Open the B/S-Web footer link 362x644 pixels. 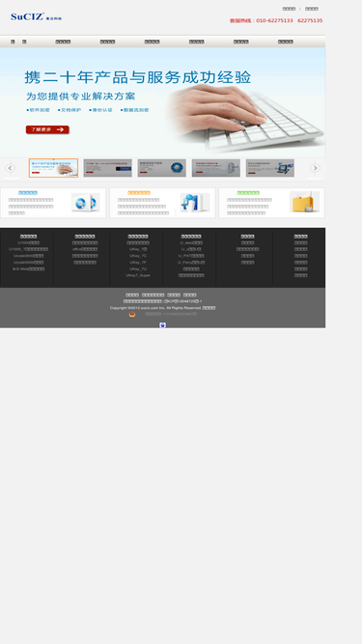coord(28,269)
